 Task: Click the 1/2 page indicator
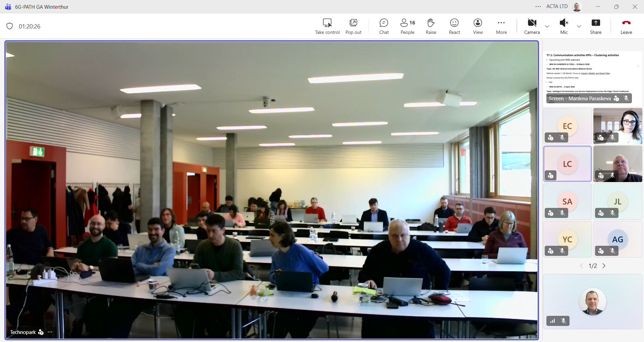[593, 266]
